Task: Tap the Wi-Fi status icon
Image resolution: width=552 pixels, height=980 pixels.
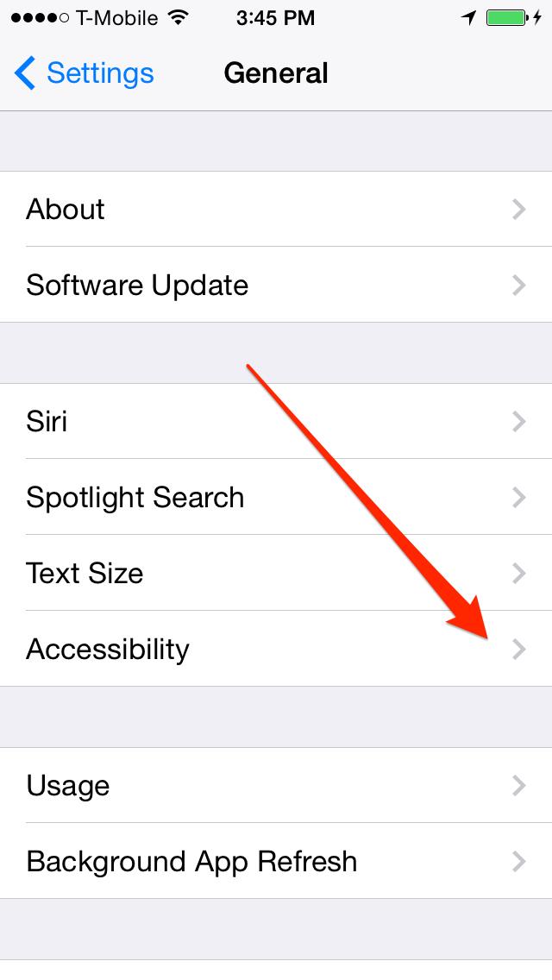Action: (x=179, y=17)
